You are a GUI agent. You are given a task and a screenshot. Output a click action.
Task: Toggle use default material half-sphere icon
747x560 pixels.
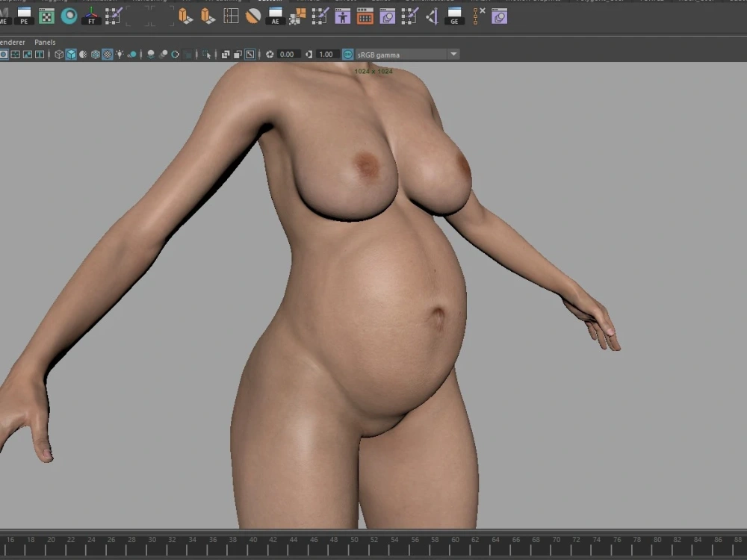[x=83, y=55]
